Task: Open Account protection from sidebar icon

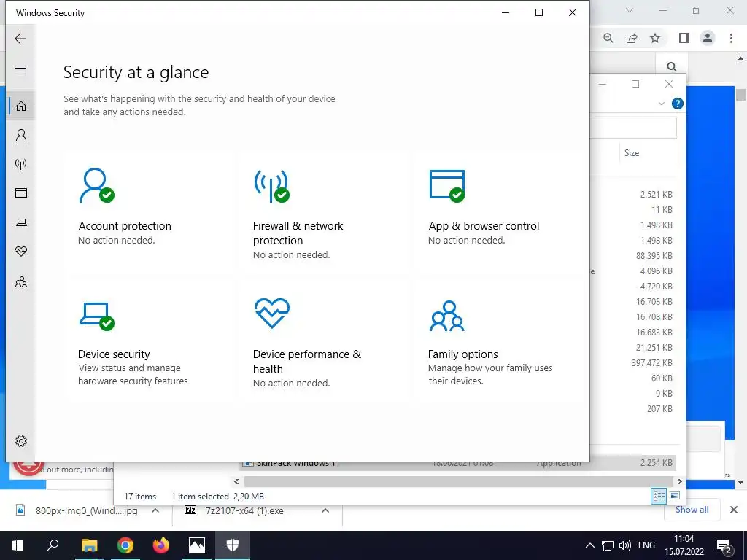Action: [21, 135]
